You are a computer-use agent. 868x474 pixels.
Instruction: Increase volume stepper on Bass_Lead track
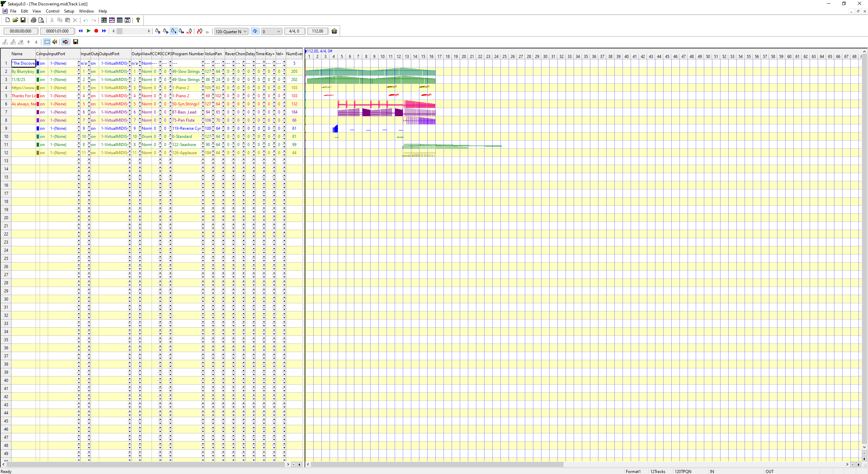click(213, 111)
